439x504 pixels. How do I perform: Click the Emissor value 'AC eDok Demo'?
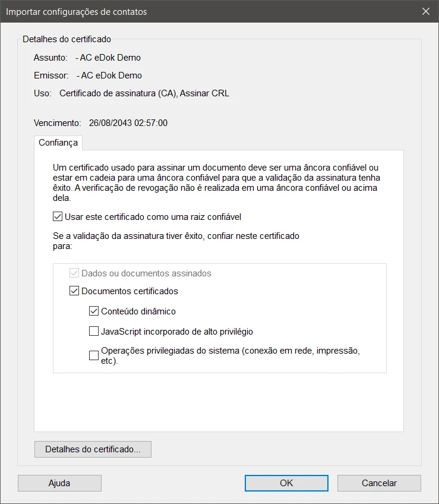[112, 75]
